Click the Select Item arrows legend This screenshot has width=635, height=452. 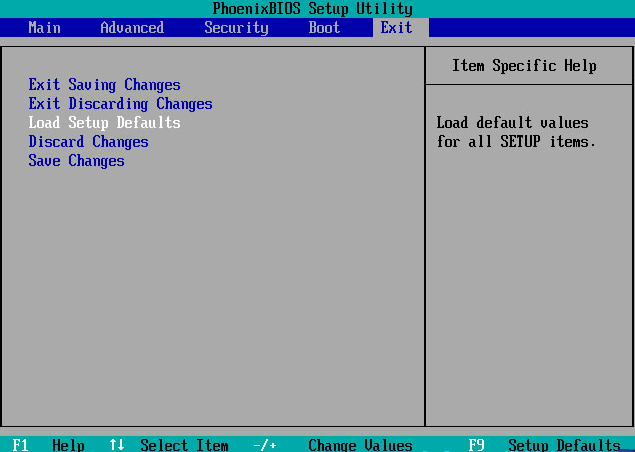coord(168,445)
